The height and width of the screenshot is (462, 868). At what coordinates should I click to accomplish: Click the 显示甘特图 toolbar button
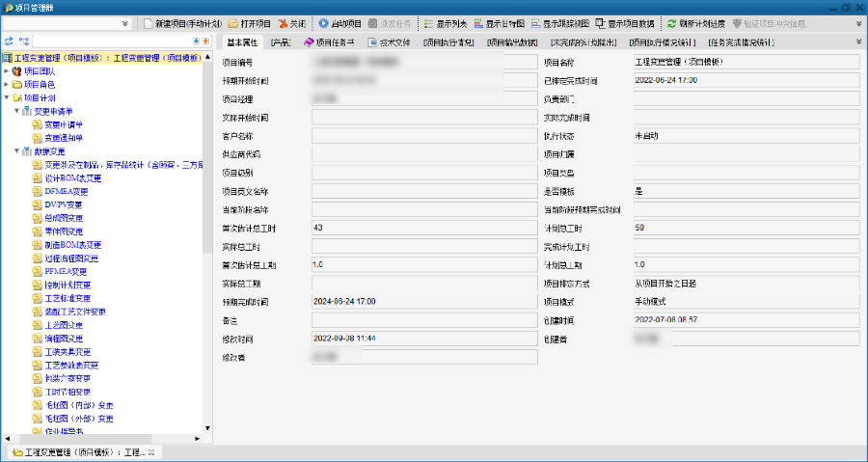coord(499,24)
